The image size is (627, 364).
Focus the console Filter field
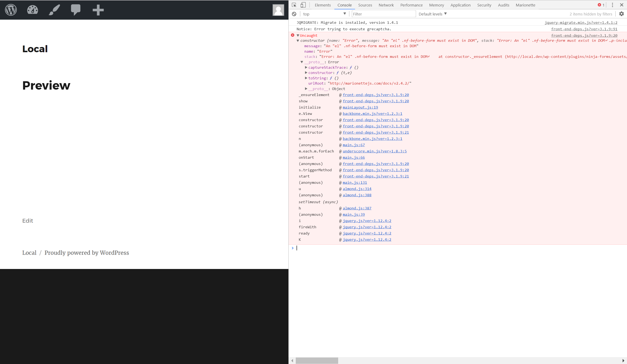point(384,14)
